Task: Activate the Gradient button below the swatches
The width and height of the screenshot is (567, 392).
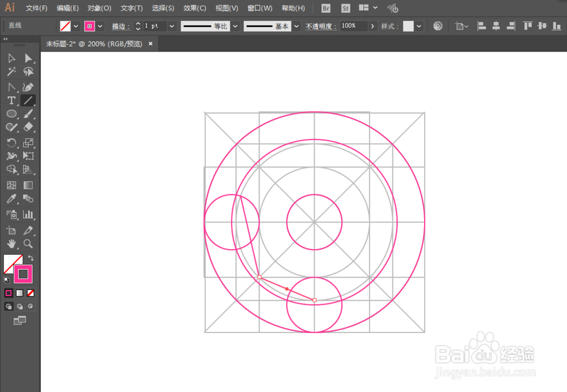Action: pos(20,293)
